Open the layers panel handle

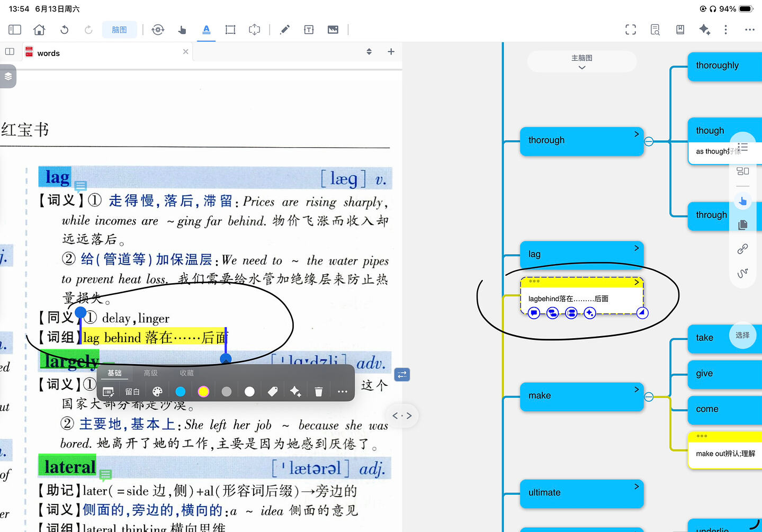click(x=8, y=76)
